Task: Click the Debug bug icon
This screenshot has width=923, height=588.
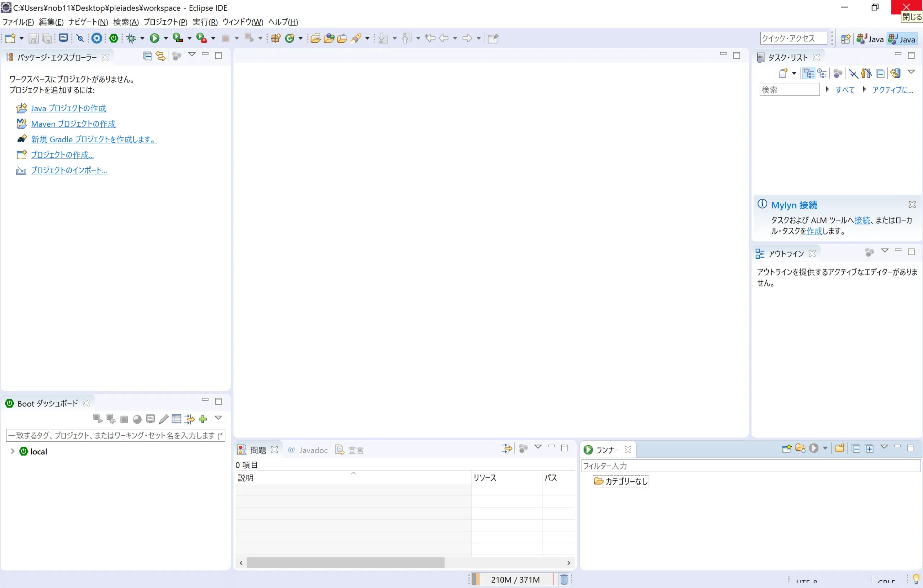Action: tap(132, 38)
